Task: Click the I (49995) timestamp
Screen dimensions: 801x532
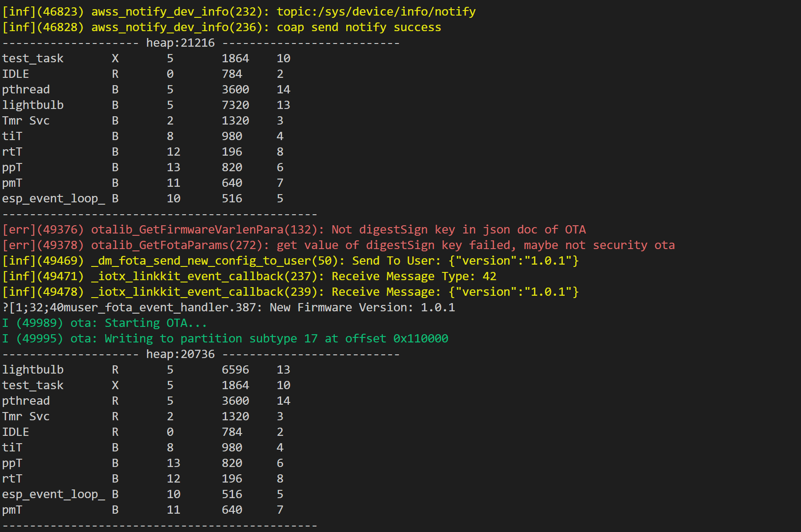Action: pyautogui.click(x=33, y=339)
